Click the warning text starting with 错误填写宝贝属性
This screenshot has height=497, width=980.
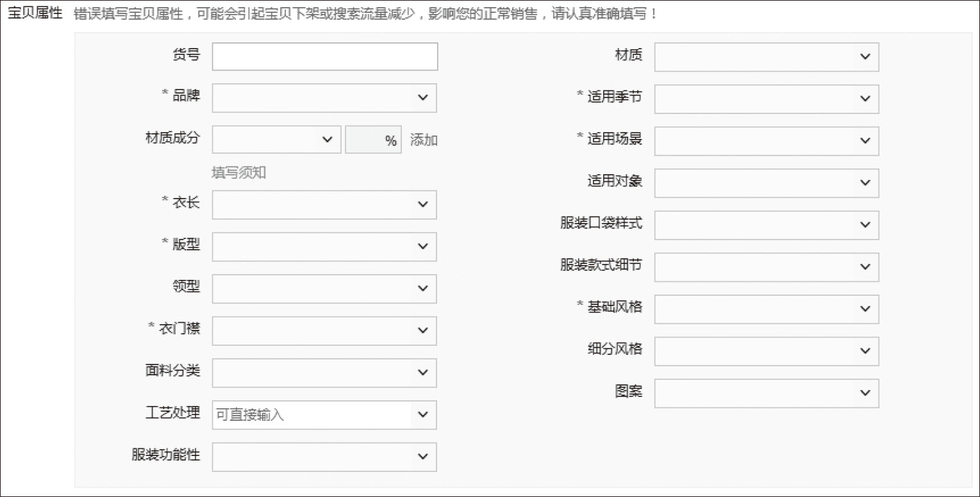tap(366, 13)
